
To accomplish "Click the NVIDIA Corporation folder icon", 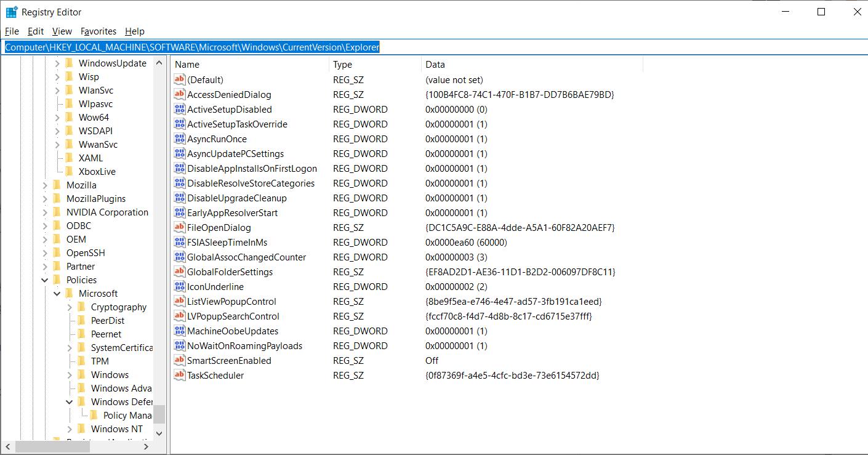I will pos(57,212).
